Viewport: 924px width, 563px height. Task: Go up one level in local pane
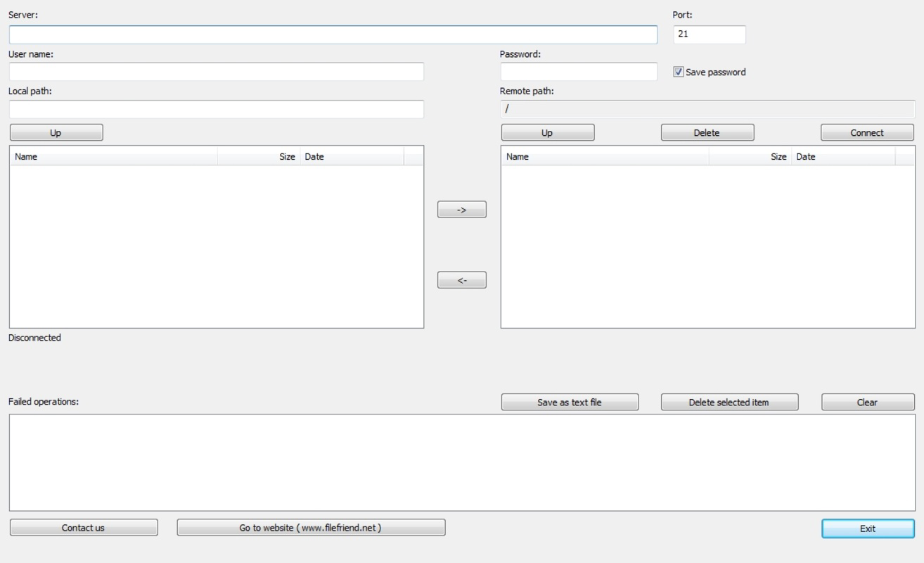click(x=56, y=132)
